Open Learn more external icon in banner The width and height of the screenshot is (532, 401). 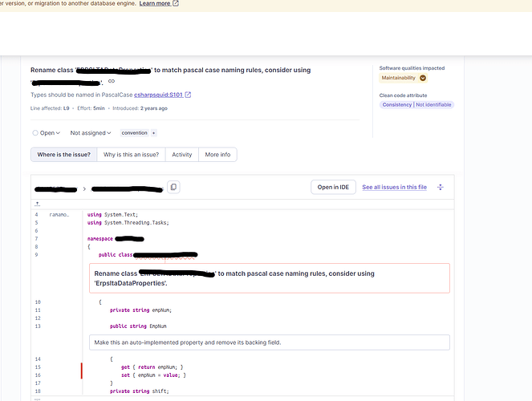coord(176,3)
